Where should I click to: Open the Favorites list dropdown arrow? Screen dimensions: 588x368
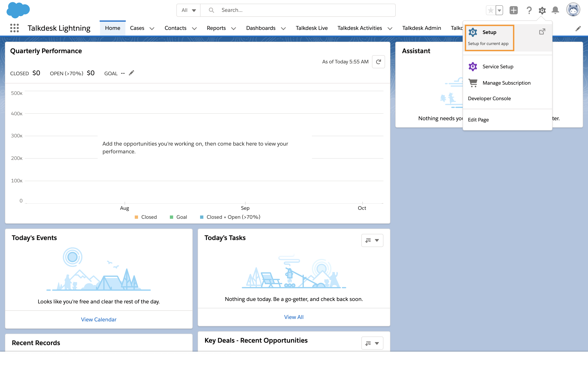[x=499, y=10]
